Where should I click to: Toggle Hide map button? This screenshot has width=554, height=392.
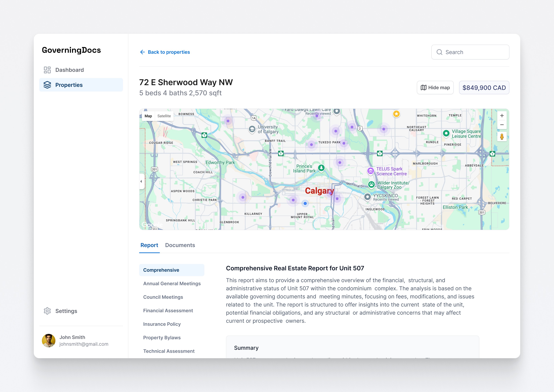pyautogui.click(x=435, y=88)
